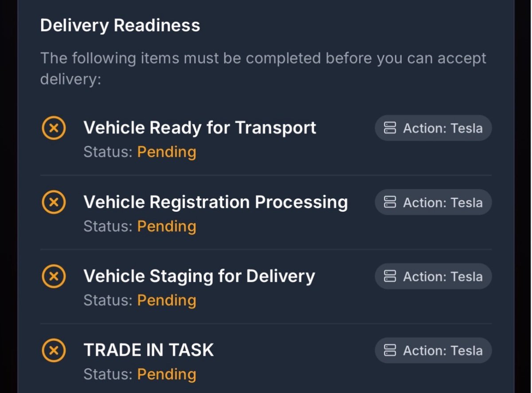Open the Vehicle Registration Processing item
The height and width of the screenshot is (393, 532).
(x=215, y=202)
